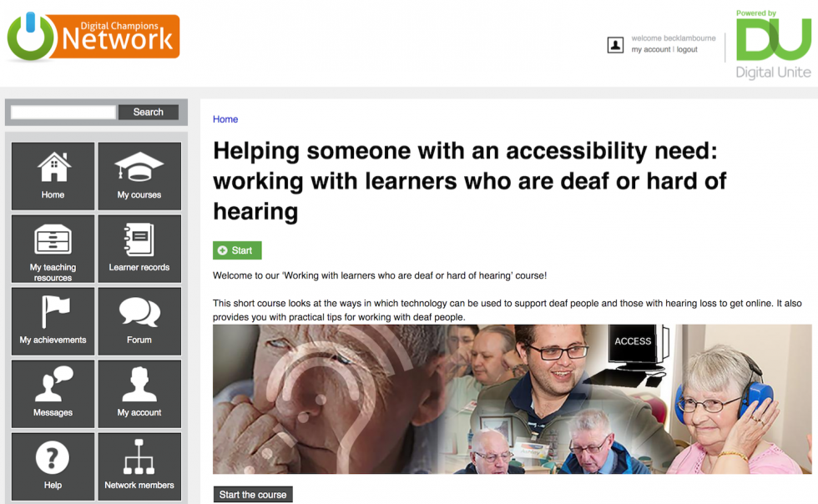The width and height of the screenshot is (818, 504).
Task: Click the user profile icon in header
Action: coord(616,45)
